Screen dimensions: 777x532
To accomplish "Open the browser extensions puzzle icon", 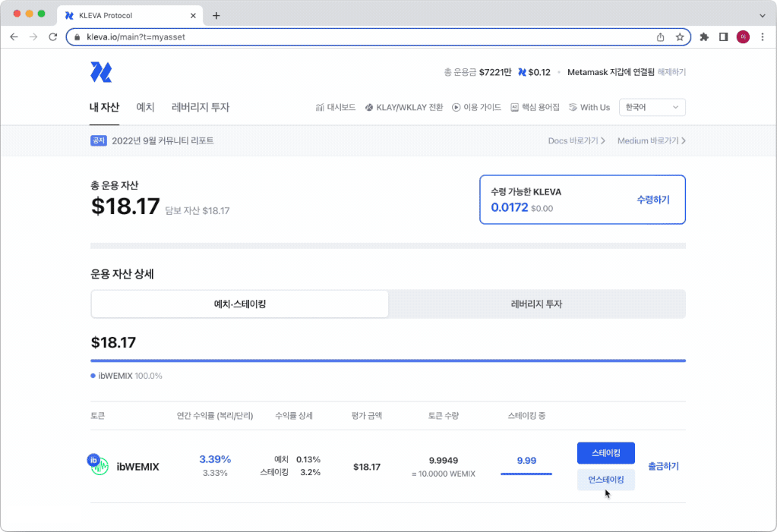I will pyautogui.click(x=704, y=36).
